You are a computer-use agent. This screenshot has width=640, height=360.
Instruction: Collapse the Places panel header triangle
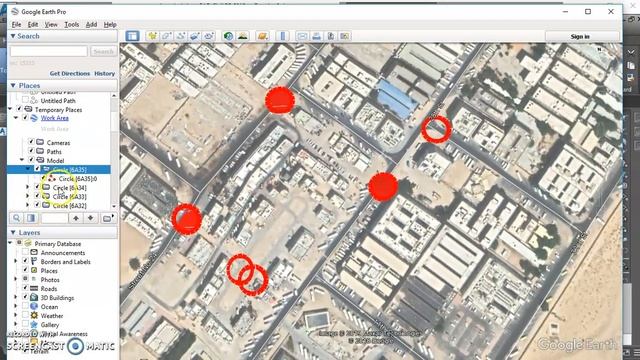(13, 85)
